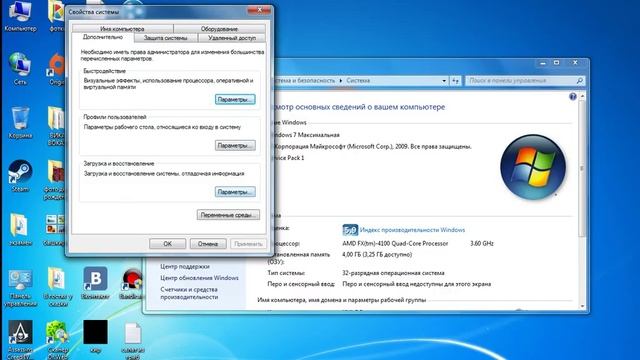This screenshot has height=360, width=640.
Task: Click the Тип системы: label
Action: coord(286,273)
